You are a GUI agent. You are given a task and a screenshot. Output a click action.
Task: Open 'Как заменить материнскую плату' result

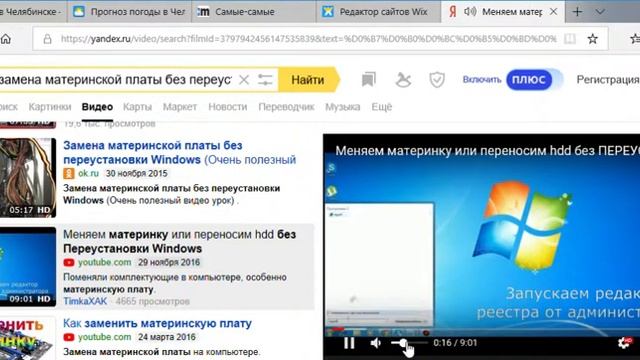(157, 323)
